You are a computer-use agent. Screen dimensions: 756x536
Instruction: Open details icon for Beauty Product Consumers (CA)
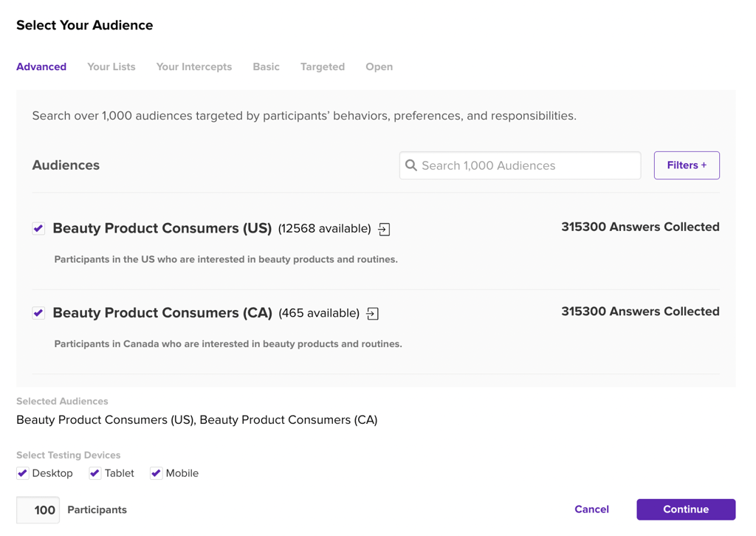point(373,314)
